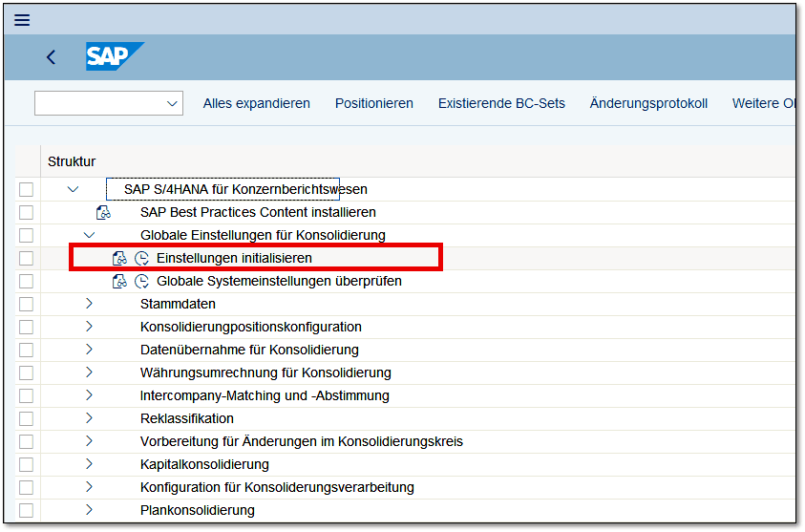Viewport: 805px width, 532px height.
Task: Open the command field dropdown arrow
Action: (x=172, y=103)
